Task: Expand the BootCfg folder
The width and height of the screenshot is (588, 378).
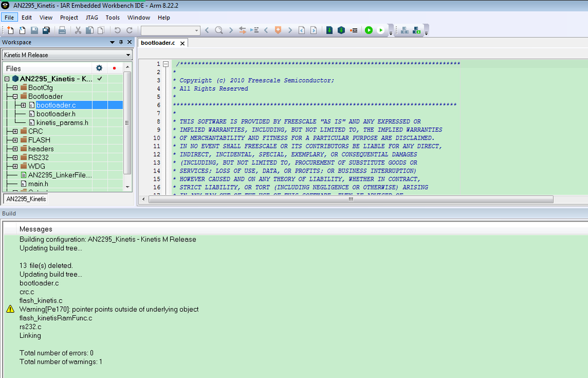Action: click(x=15, y=88)
